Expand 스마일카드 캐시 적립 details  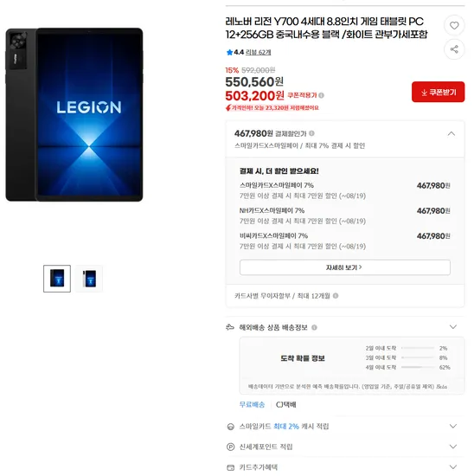click(x=453, y=426)
